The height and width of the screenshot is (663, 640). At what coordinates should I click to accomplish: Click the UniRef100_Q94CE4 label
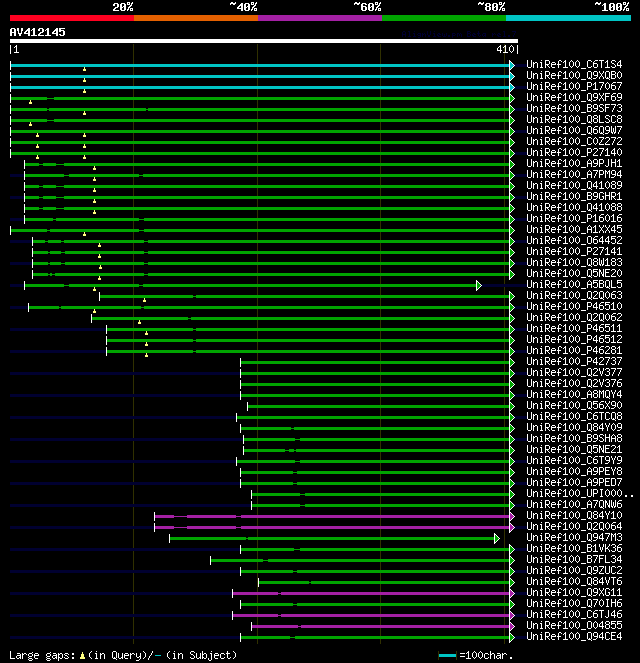574,636
